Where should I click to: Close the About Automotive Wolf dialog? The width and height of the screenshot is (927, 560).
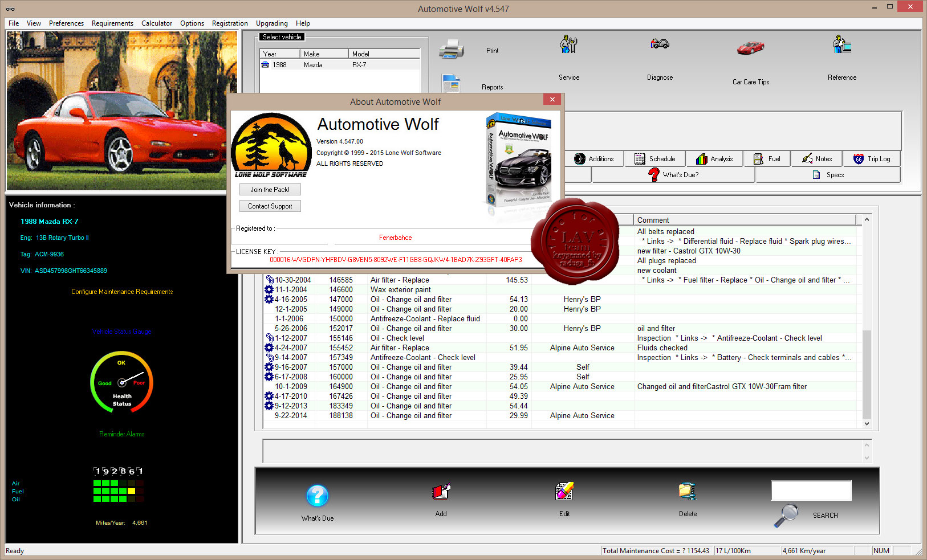[x=552, y=99]
